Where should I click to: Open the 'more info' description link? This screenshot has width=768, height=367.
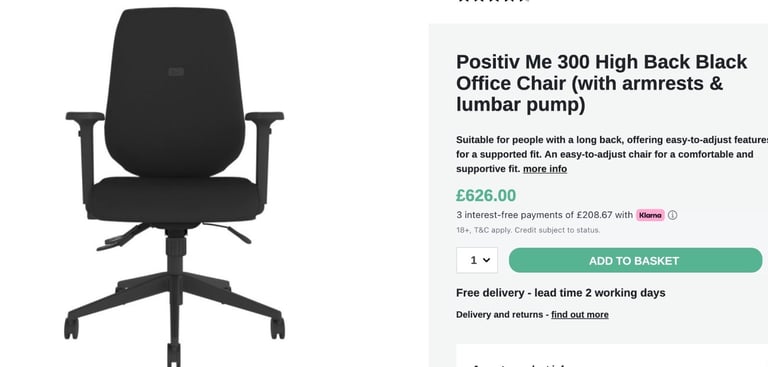coord(545,169)
